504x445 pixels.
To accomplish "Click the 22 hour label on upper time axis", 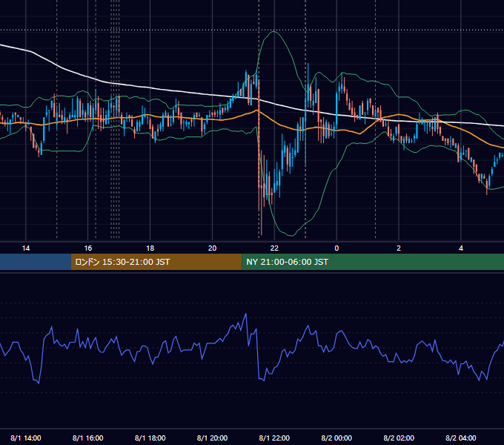I will [x=274, y=248].
